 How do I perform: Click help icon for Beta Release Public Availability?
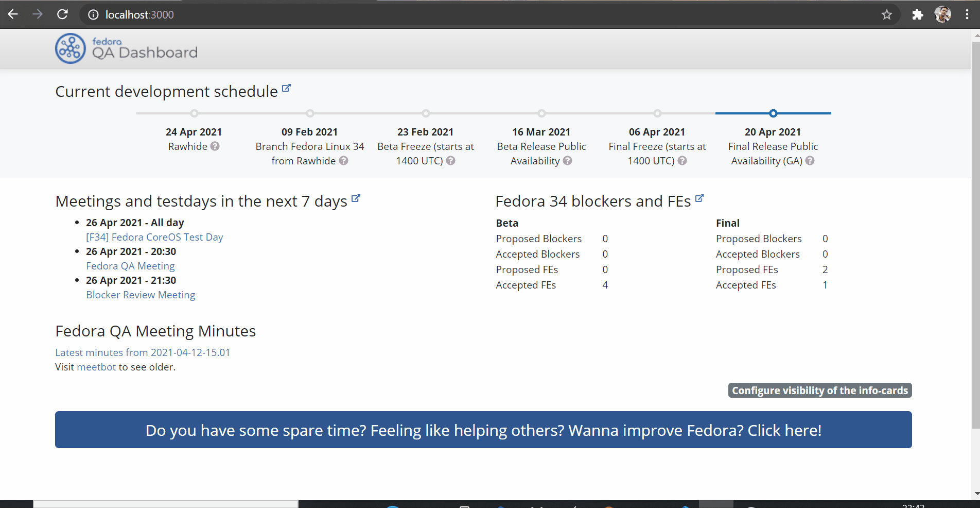(x=568, y=161)
